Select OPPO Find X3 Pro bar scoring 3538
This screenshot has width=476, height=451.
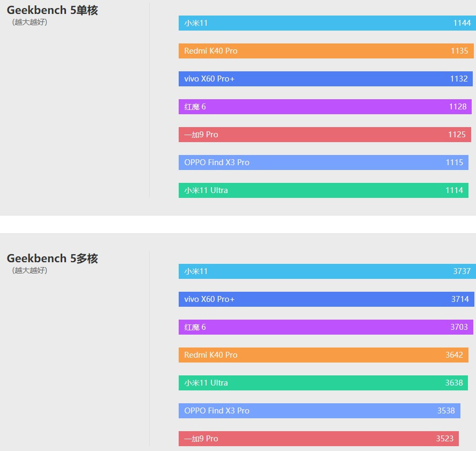(x=319, y=411)
